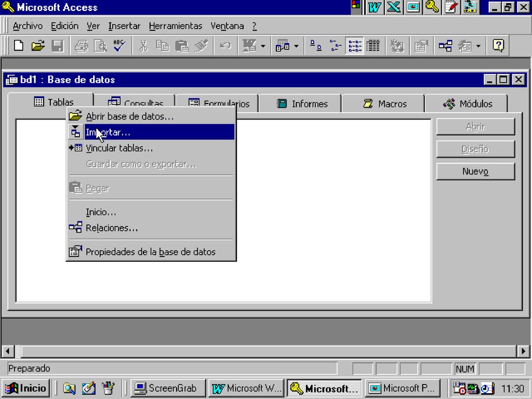Screen dimensions: 532x399
Task: Open the Ventana menu
Action: (x=227, y=26)
